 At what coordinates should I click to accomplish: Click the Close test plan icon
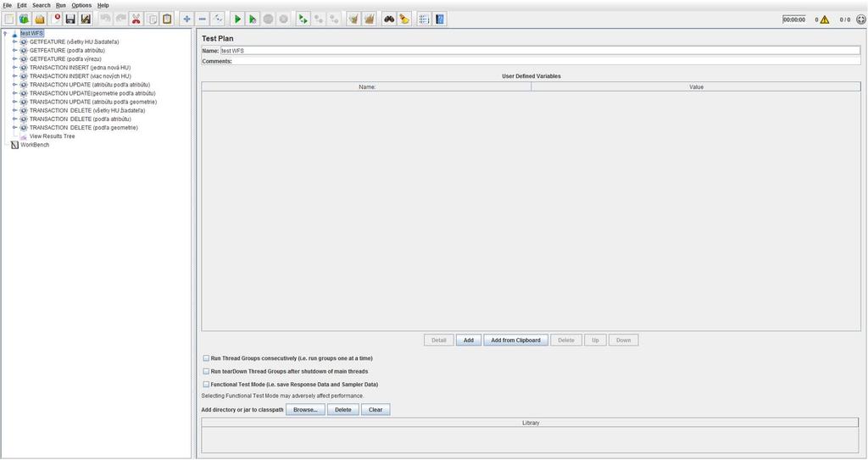[55, 19]
